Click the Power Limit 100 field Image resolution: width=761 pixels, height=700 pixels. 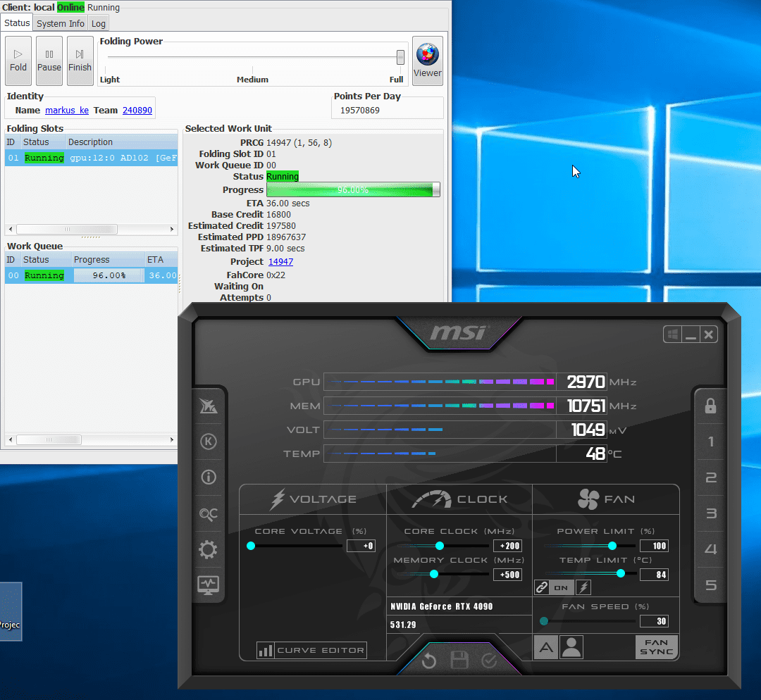pyautogui.click(x=654, y=546)
